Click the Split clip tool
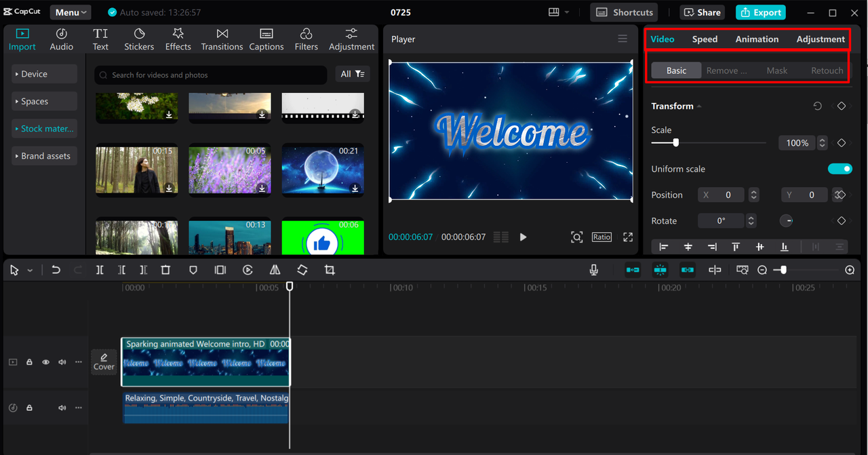Image resolution: width=868 pixels, height=455 pixels. (100, 270)
